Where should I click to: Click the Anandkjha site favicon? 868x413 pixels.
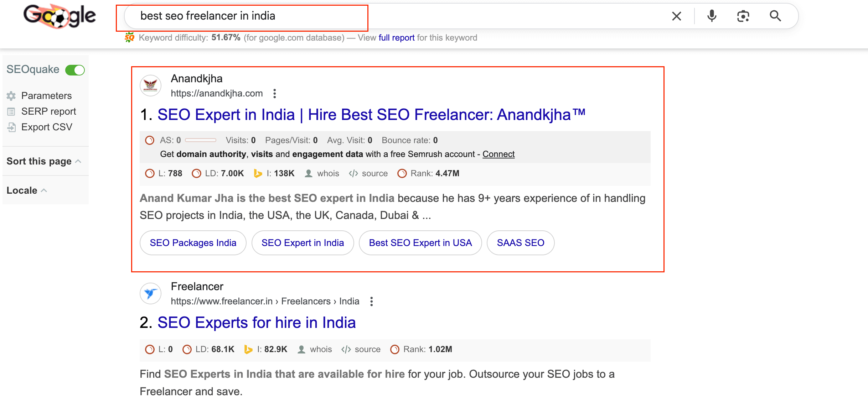tap(150, 85)
